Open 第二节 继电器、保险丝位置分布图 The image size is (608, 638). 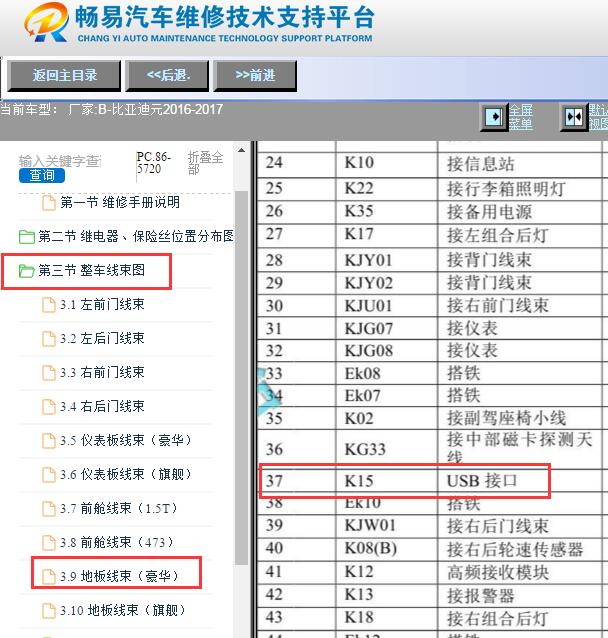(x=136, y=236)
